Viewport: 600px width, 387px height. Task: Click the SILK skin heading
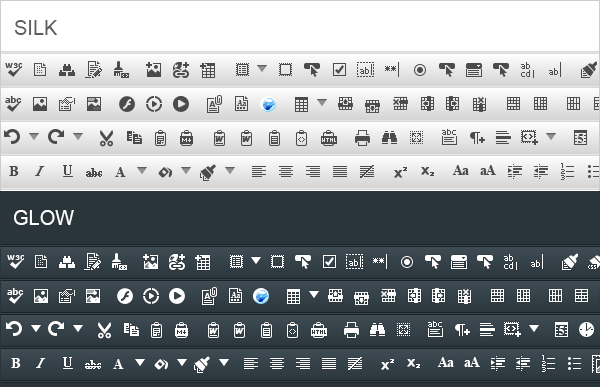[x=36, y=28]
